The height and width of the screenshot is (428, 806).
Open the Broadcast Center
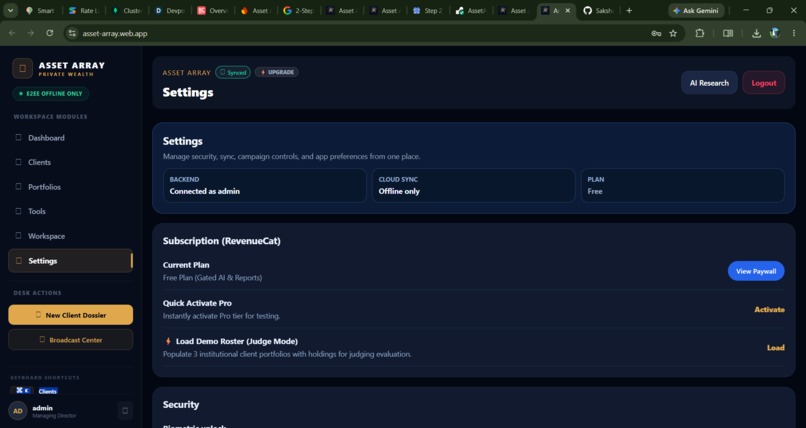click(70, 340)
